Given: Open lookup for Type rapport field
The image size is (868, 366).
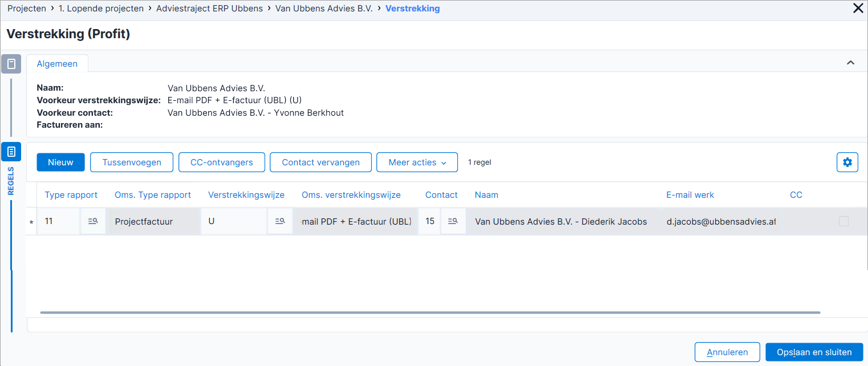Looking at the screenshot, I should click(92, 221).
